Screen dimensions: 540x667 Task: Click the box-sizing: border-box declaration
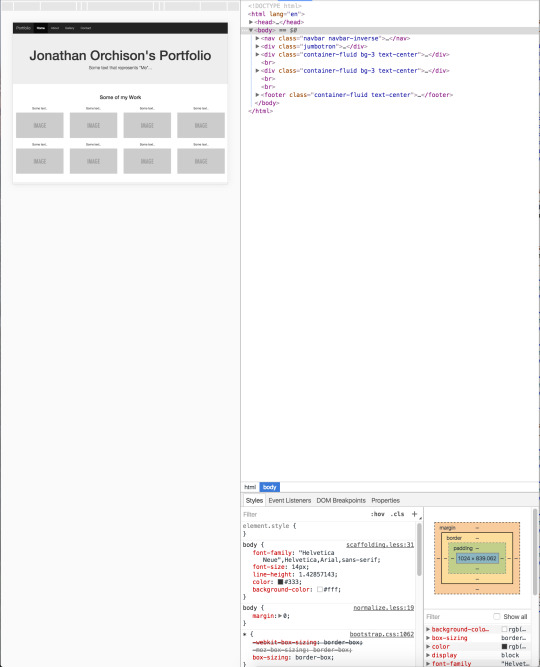[x=293, y=658]
